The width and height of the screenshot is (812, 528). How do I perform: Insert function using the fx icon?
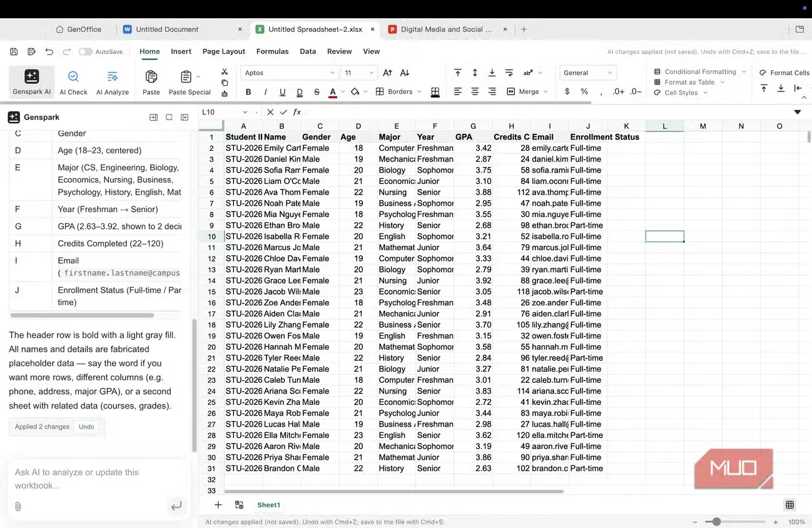coord(297,112)
